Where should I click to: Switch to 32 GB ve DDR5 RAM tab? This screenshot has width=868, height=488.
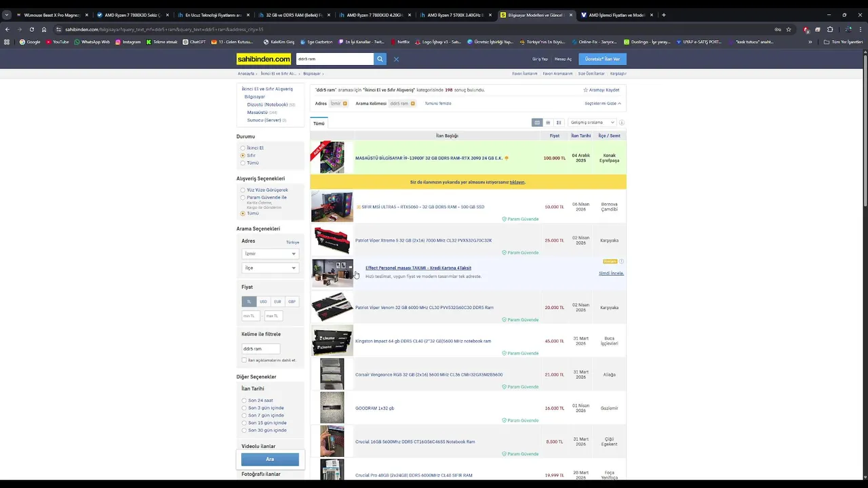[294, 15]
